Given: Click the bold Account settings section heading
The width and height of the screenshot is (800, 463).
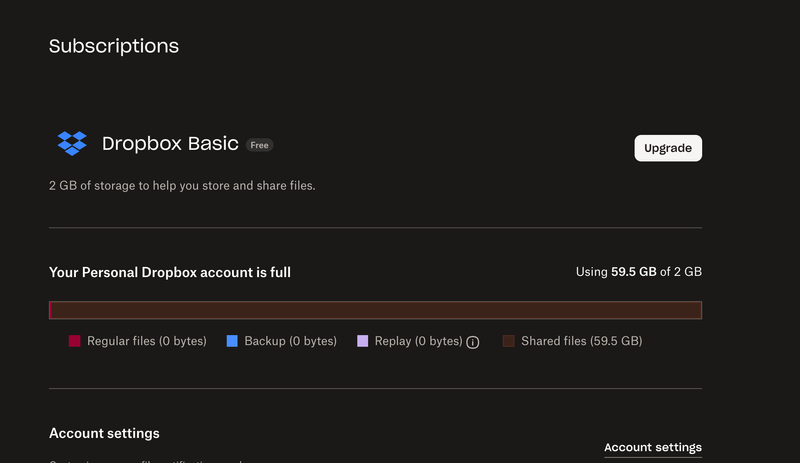Looking at the screenshot, I should click(104, 433).
